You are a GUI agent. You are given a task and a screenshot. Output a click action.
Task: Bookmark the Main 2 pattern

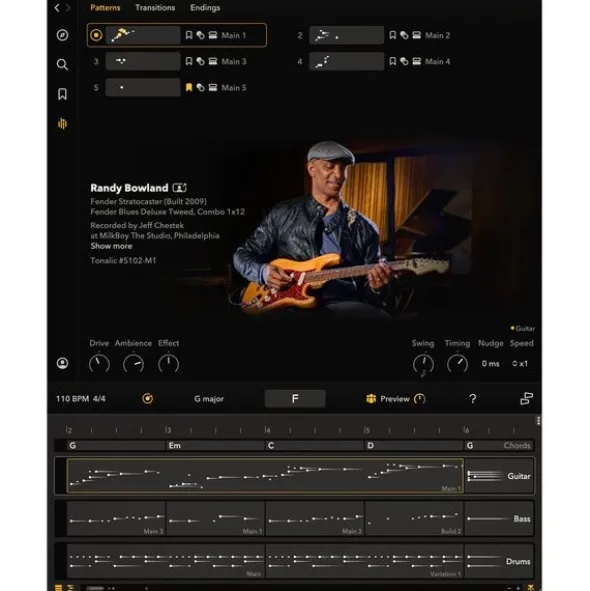coord(392,35)
